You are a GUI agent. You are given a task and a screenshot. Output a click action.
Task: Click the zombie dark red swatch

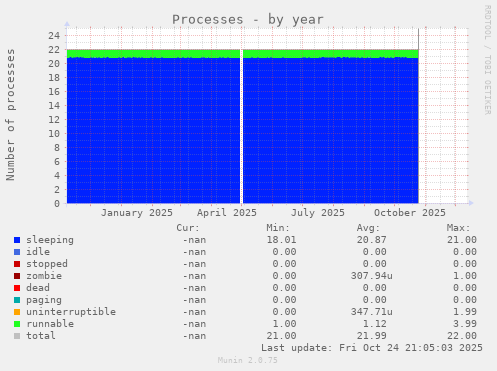17,276
